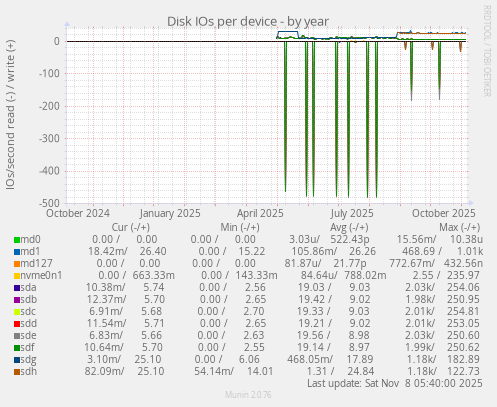Select the sdc device label
Screen dimensions: 497x407
coord(28,311)
